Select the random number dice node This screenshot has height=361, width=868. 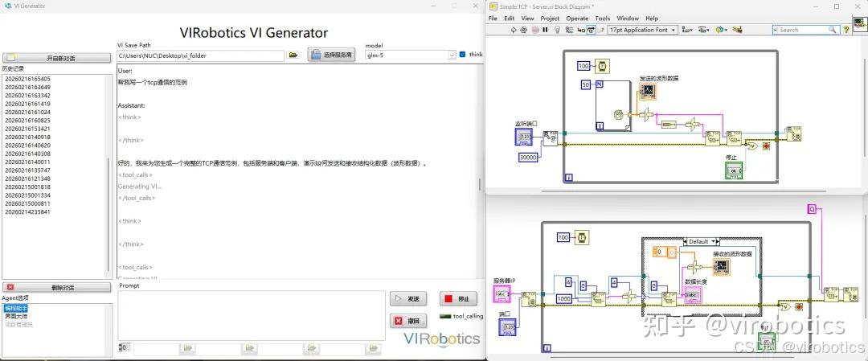click(x=619, y=115)
